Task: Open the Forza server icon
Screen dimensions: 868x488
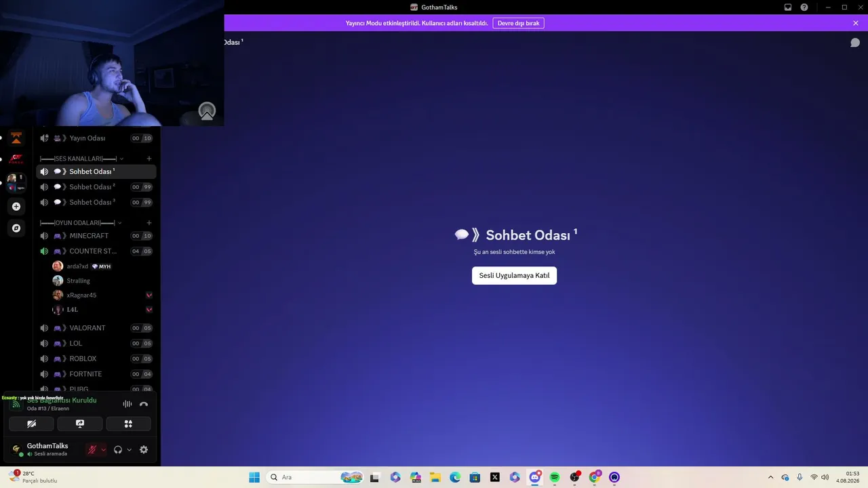Action: coord(16,159)
